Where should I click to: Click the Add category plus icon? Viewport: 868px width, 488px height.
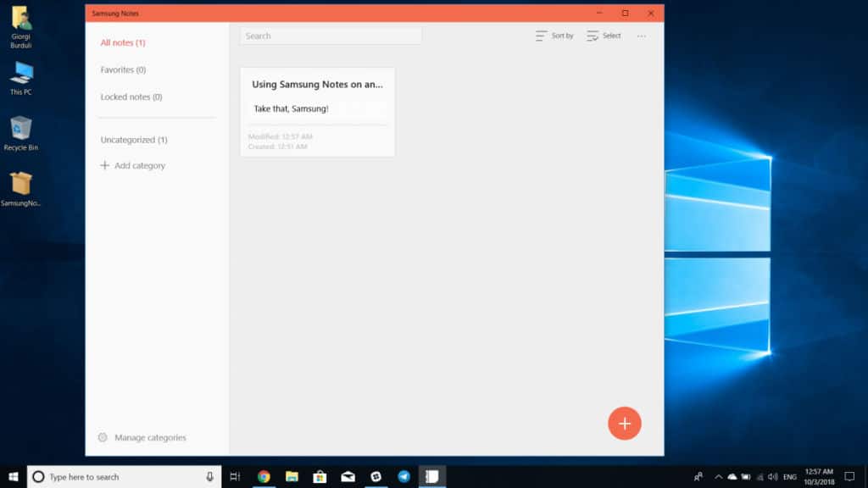(x=104, y=165)
